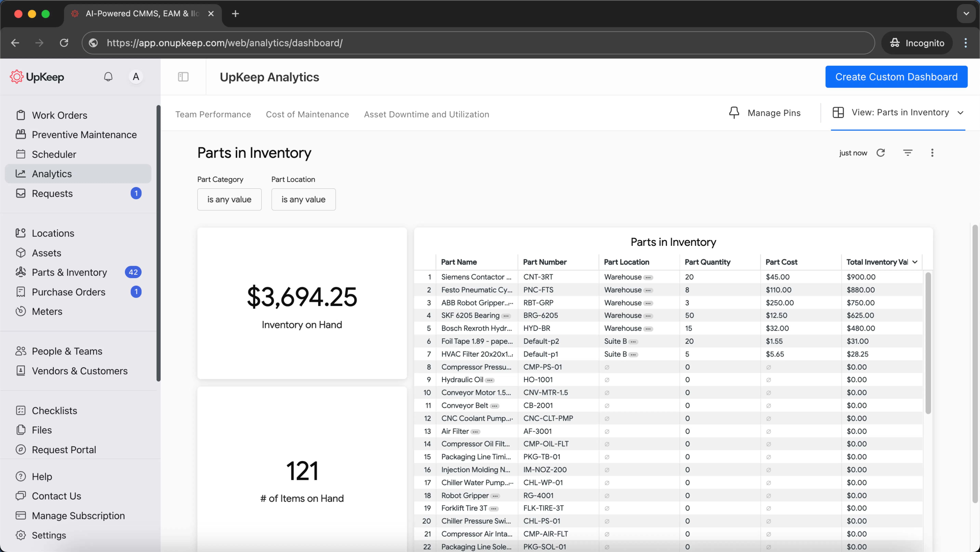Click the Create Custom Dashboard button
The image size is (980, 552).
pos(896,77)
